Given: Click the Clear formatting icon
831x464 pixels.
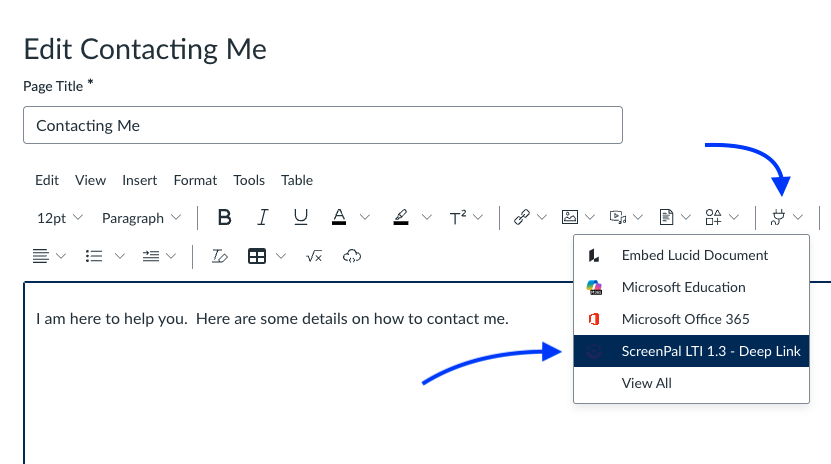Looking at the screenshot, I should (219, 256).
